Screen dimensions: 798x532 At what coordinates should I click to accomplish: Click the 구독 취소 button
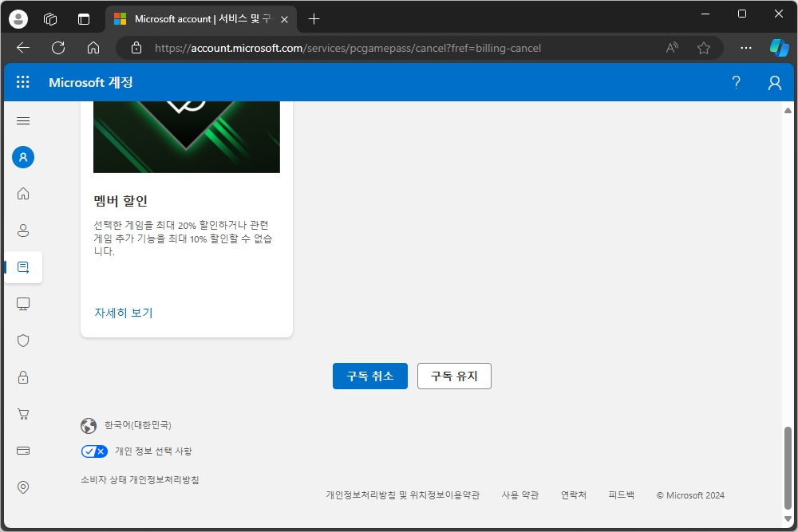370,376
